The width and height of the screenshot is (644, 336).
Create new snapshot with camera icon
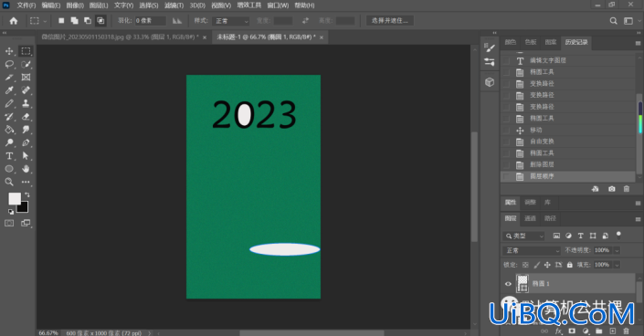[611, 189]
